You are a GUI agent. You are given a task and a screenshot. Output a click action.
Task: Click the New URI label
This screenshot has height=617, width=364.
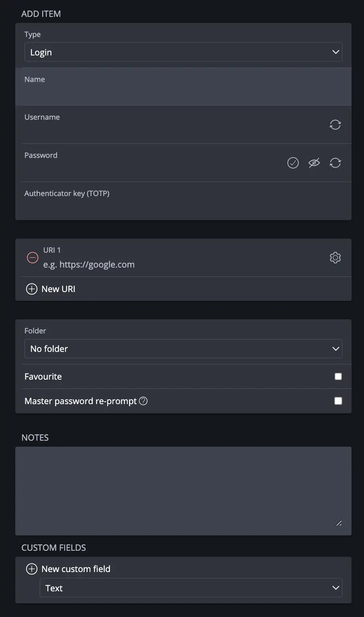[58, 289]
